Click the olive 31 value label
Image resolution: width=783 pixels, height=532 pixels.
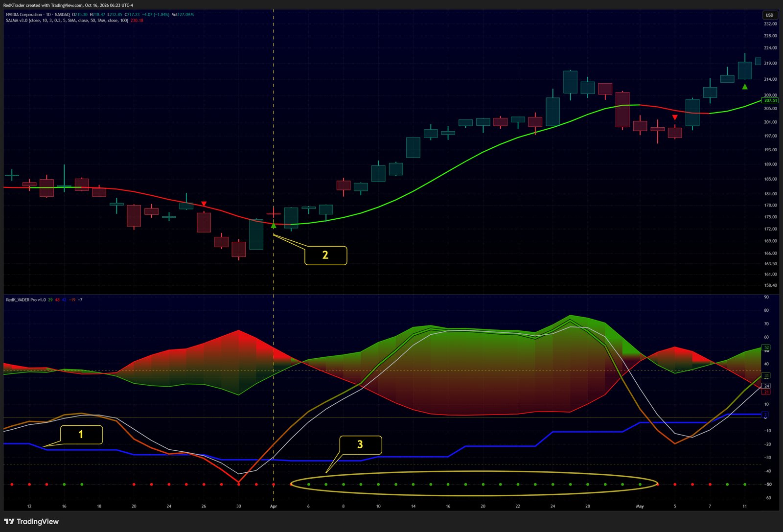pos(766,375)
